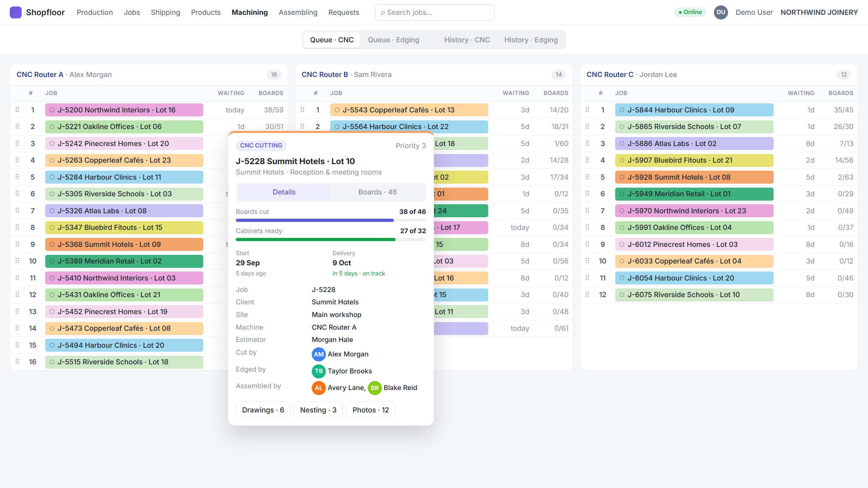The width and height of the screenshot is (868, 488).
Task: Open Drawings · 6 attachments
Action: [263, 410]
